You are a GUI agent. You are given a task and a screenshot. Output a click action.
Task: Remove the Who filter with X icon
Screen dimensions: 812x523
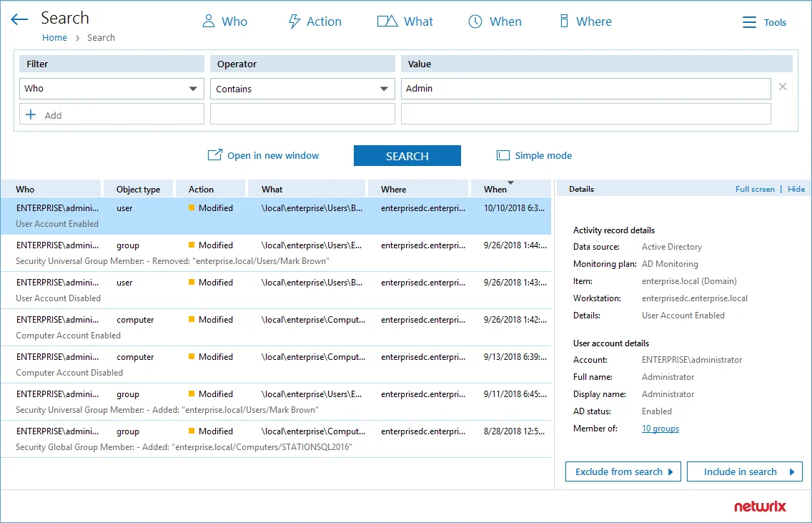(x=783, y=87)
